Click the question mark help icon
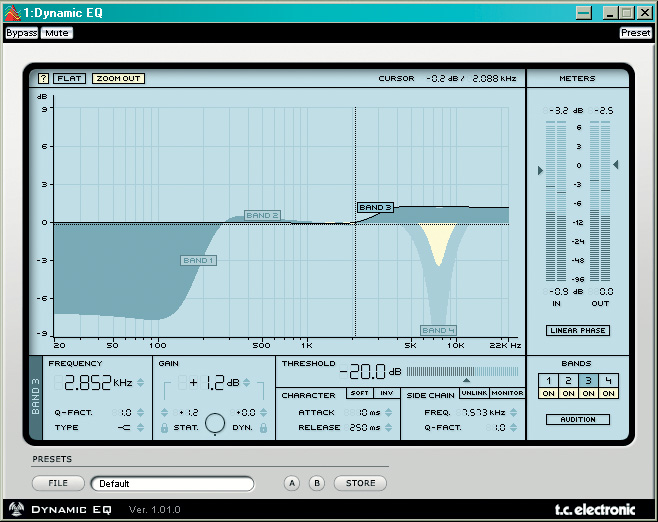658x522 pixels. coord(43,78)
